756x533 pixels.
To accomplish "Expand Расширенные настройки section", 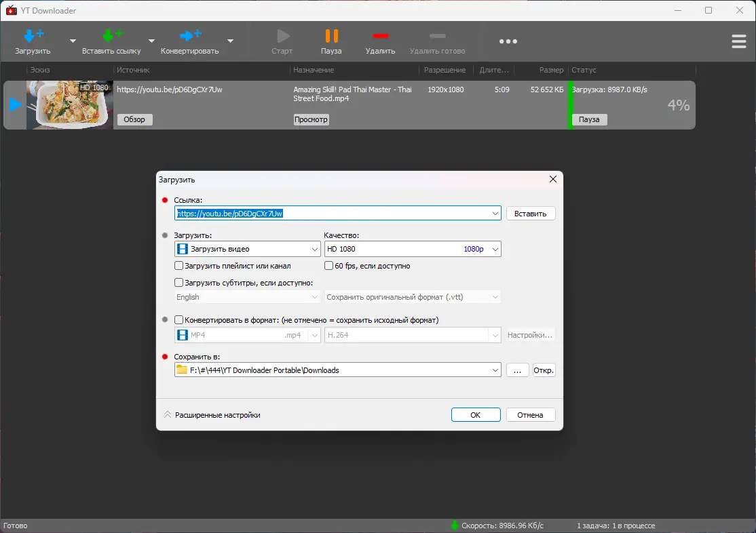I will click(x=212, y=415).
